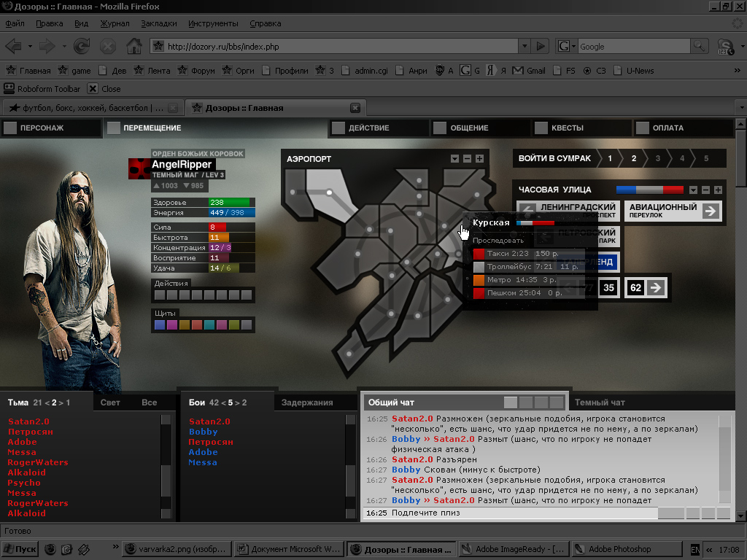The image size is (747, 560).
Task: Switch to the Темный чат tab
Action: coord(600,402)
